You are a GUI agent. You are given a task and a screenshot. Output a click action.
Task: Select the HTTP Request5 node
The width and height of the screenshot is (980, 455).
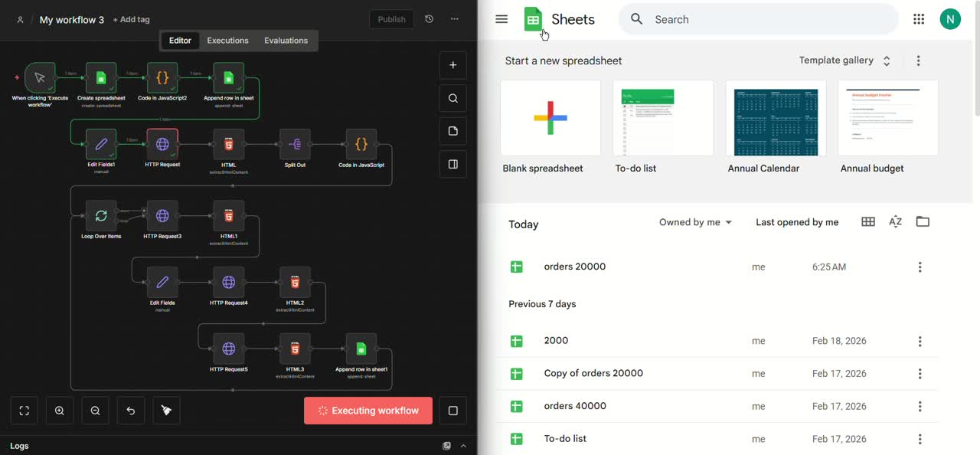[228, 349]
